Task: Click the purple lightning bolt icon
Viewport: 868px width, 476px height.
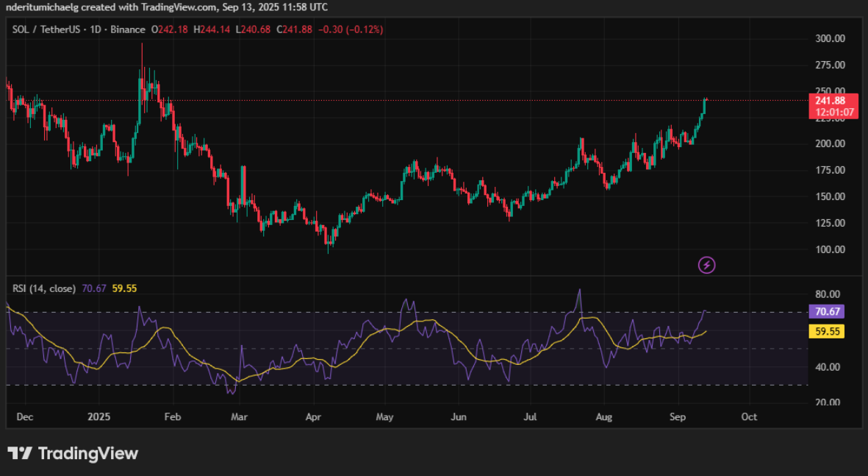Action: click(706, 264)
